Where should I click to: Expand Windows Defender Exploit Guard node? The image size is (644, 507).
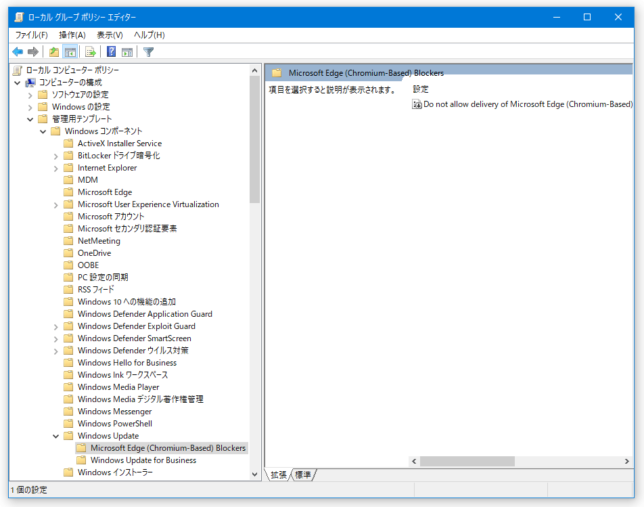(x=56, y=327)
